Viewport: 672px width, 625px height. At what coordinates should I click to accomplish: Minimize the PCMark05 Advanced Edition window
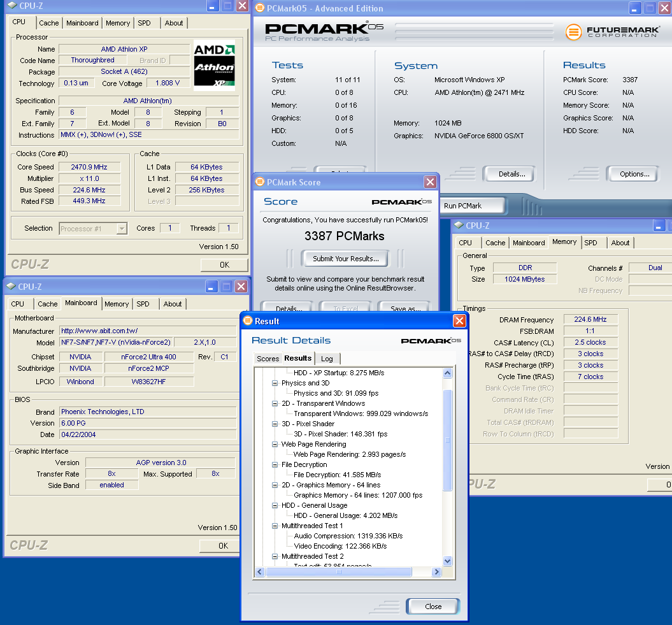635,8
